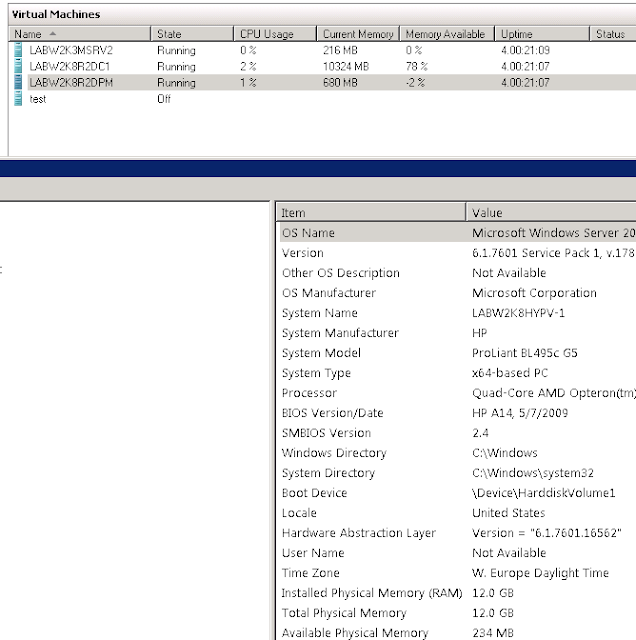The height and width of the screenshot is (640, 636).
Task: Select Available Physical Memory row
Action: click(x=456, y=633)
